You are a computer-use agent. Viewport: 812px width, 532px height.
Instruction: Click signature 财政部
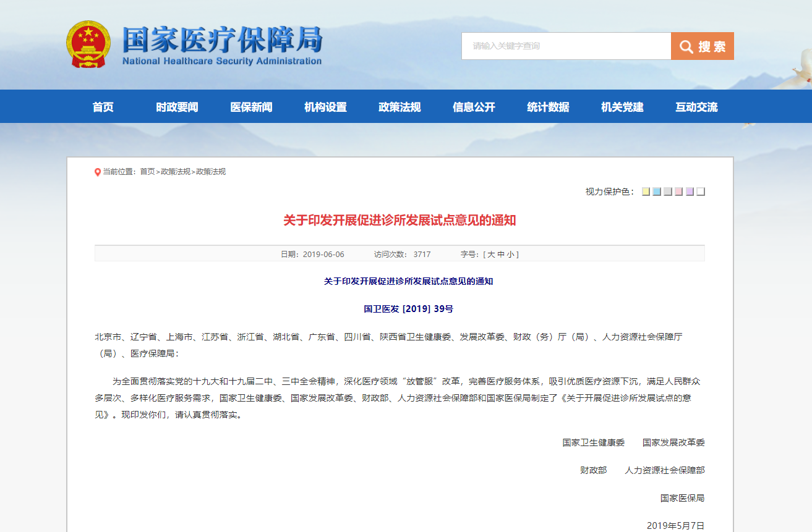click(x=594, y=471)
